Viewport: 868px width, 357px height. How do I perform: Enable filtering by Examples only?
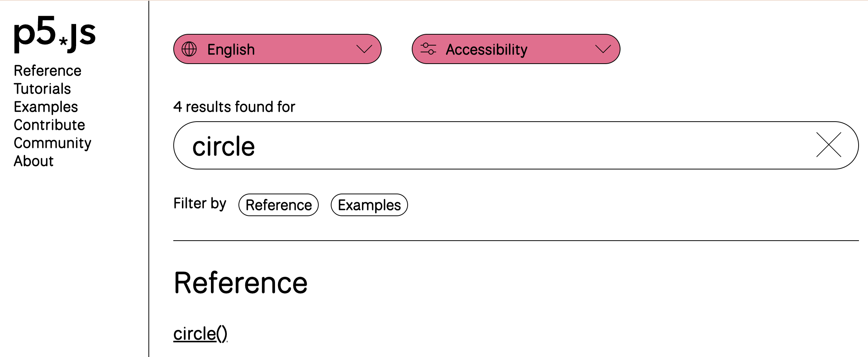coord(369,204)
